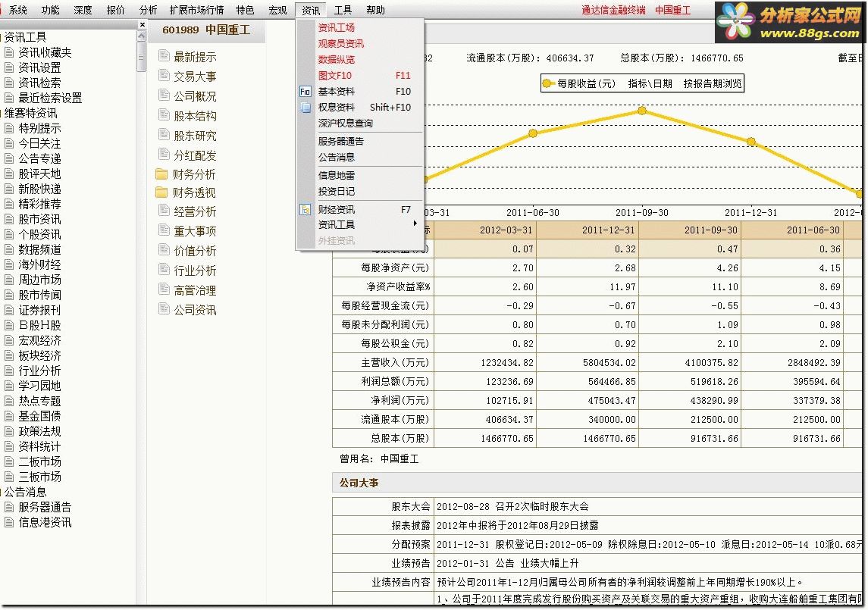868x610 pixels.
Task: Open the 分析 menu
Action: 148,10
